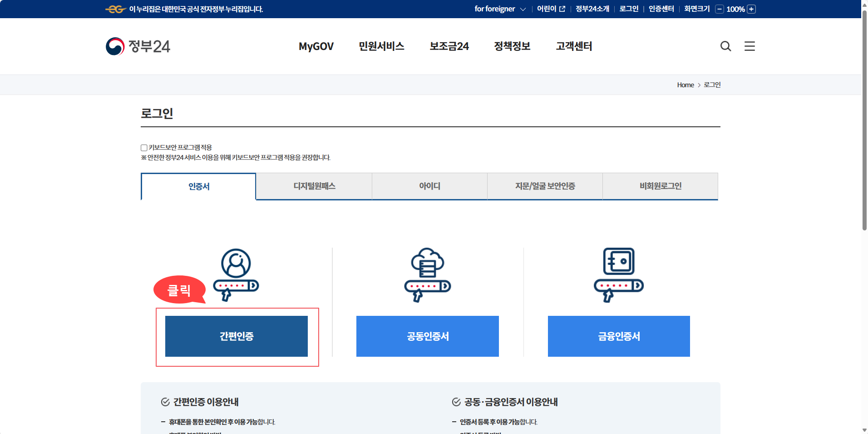Open the 민원서비스 menu

[381, 46]
